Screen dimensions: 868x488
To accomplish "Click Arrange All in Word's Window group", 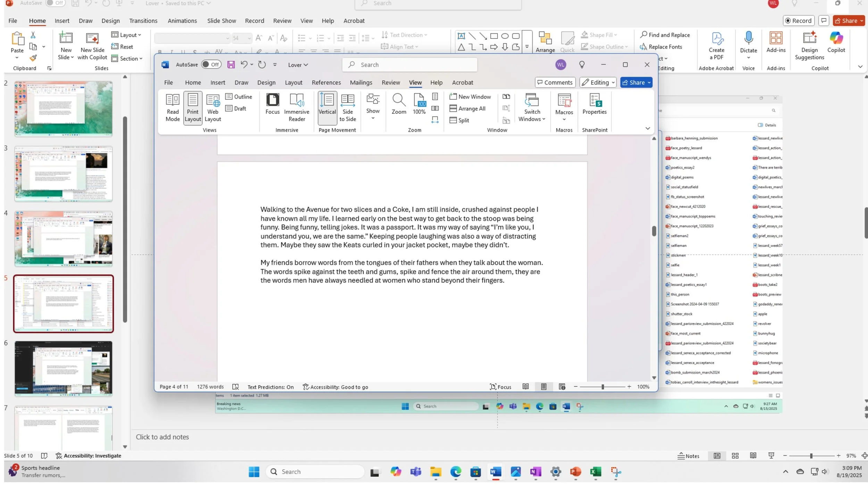I will click(467, 109).
